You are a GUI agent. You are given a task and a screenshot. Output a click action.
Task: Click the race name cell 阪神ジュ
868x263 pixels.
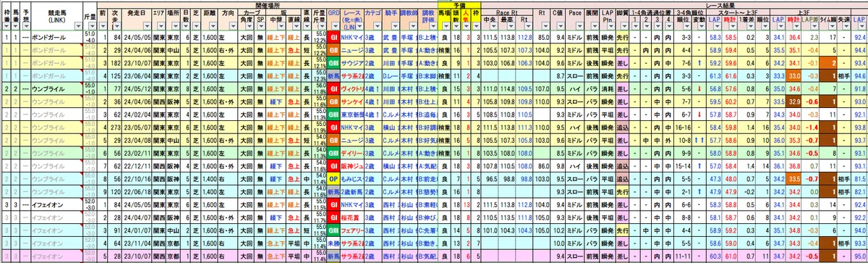[x=352, y=165]
